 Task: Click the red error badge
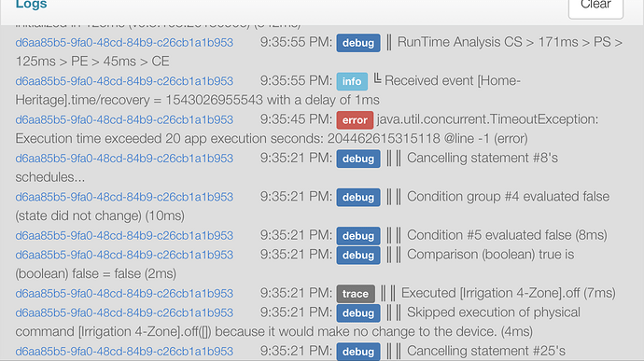pos(355,120)
